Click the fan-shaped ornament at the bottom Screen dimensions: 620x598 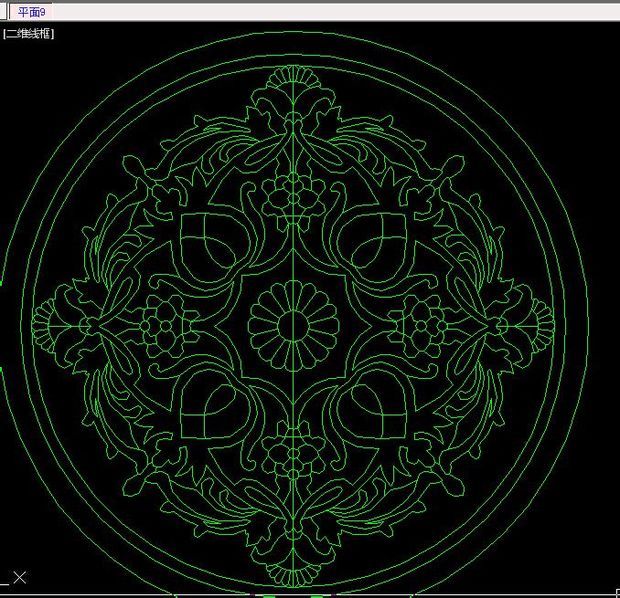pyautogui.click(x=291, y=573)
